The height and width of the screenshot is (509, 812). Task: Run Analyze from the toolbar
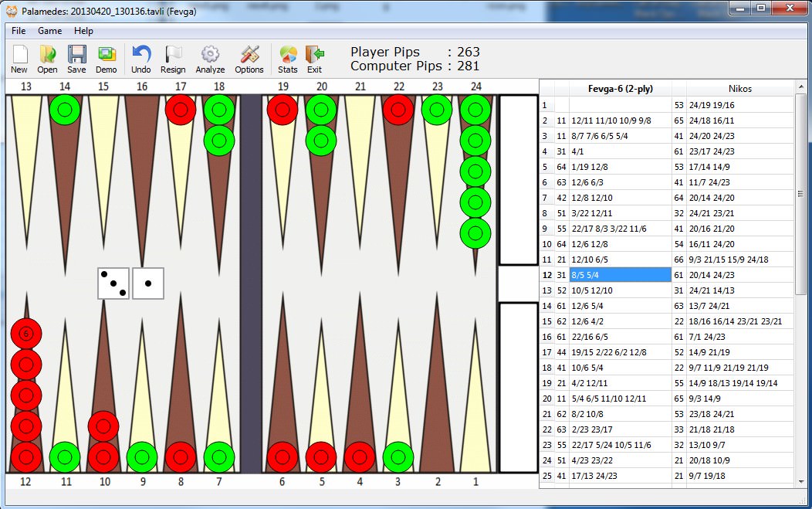[x=210, y=59]
